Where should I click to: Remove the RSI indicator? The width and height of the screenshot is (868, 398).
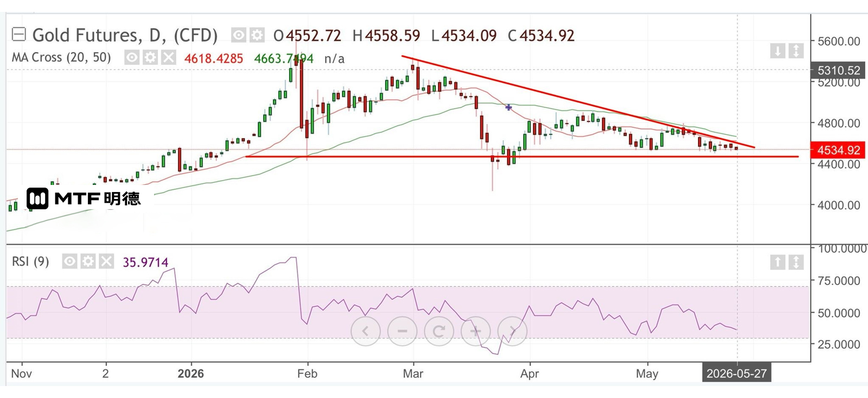coord(106,262)
